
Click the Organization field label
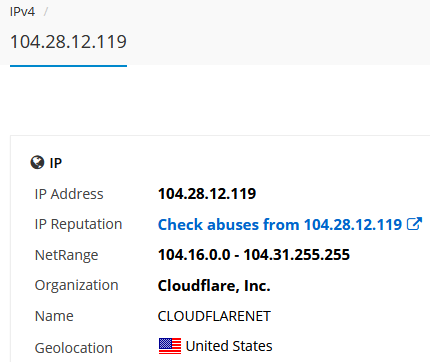pos(77,286)
